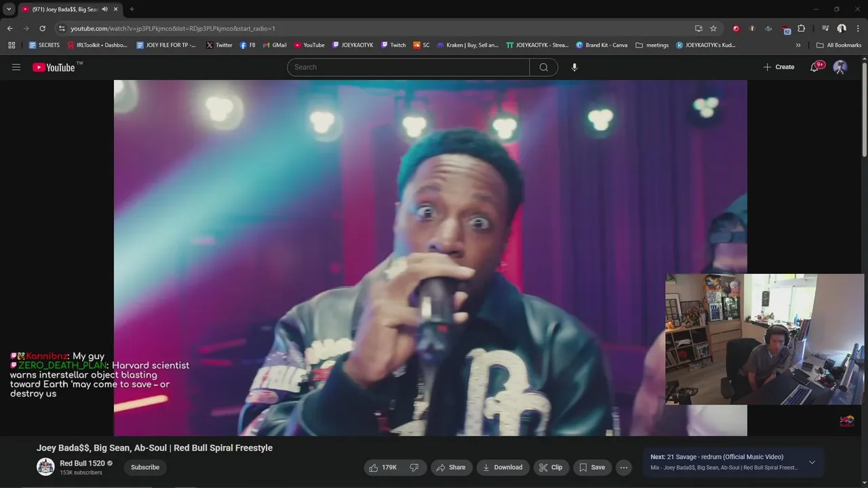868x488 pixels.
Task: Save the video to a playlist
Action: (x=591, y=467)
